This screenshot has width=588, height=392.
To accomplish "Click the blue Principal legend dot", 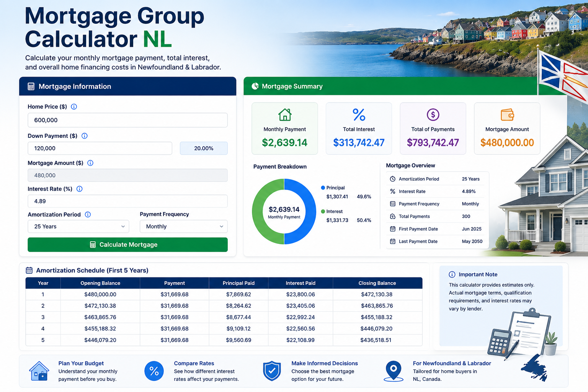I will click(x=323, y=188).
